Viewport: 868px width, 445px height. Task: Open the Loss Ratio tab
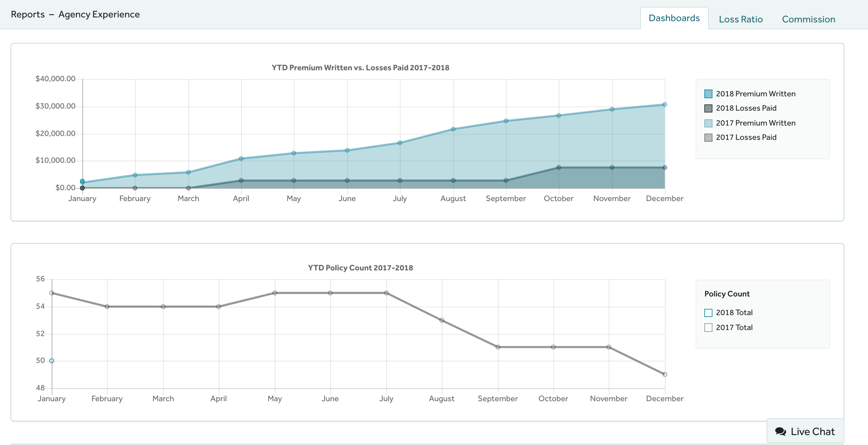click(x=741, y=19)
